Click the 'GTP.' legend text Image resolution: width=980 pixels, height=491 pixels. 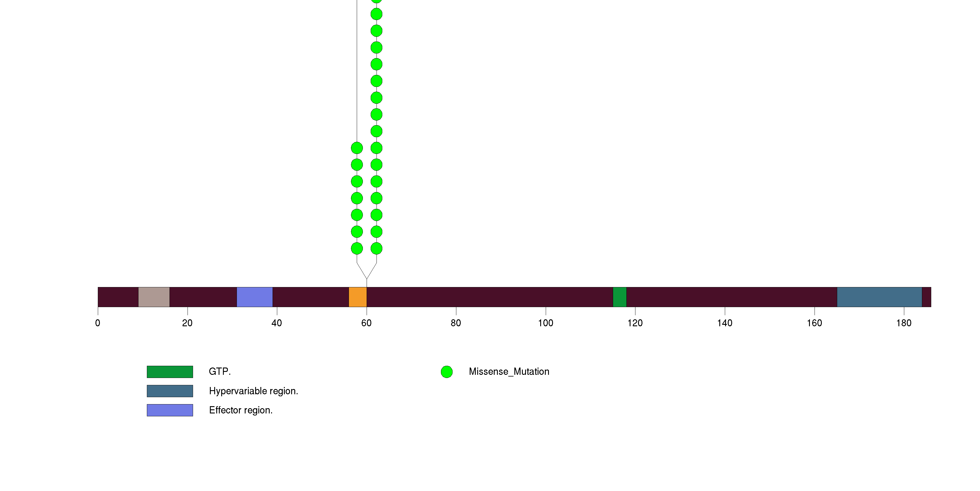(x=219, y=372)
